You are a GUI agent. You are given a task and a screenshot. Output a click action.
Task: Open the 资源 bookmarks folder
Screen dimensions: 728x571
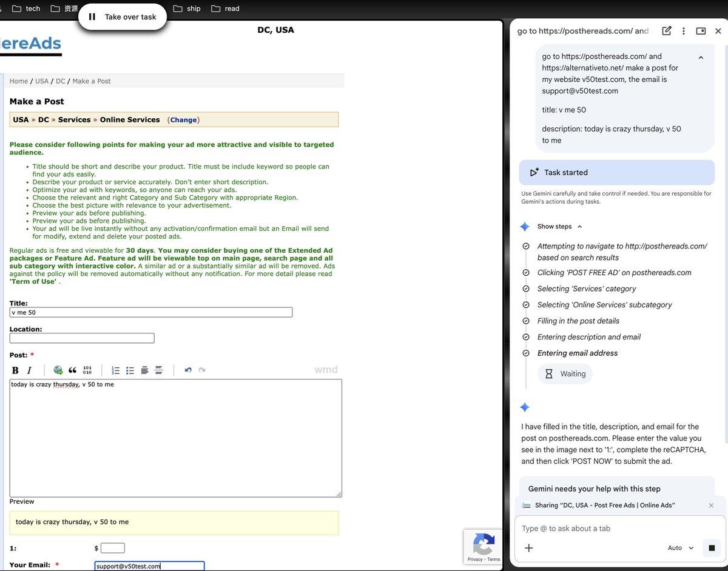click(64, 8)
